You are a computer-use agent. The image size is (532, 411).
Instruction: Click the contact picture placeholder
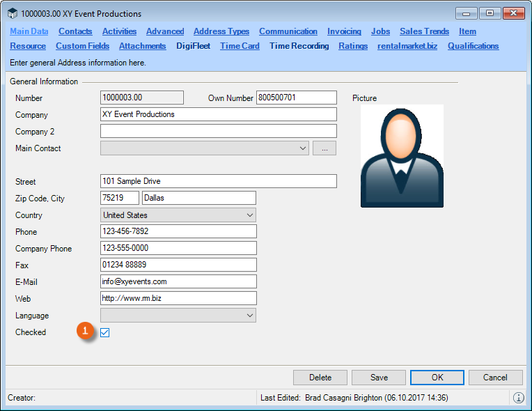pos(402,156)
